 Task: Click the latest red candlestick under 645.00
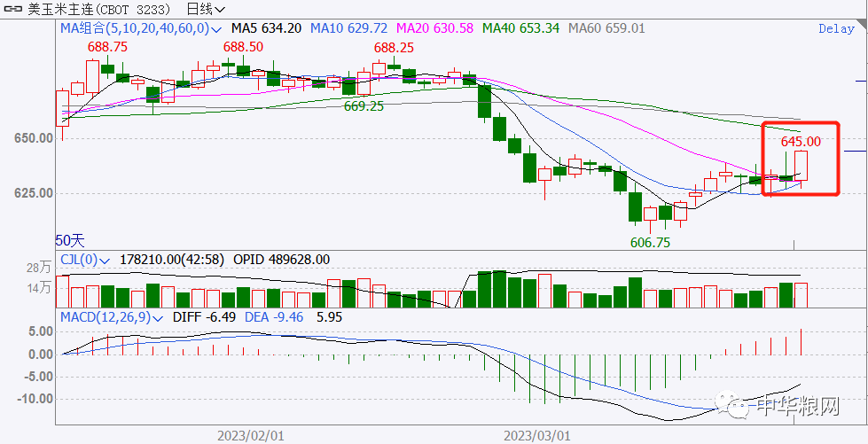pos(801,165)
